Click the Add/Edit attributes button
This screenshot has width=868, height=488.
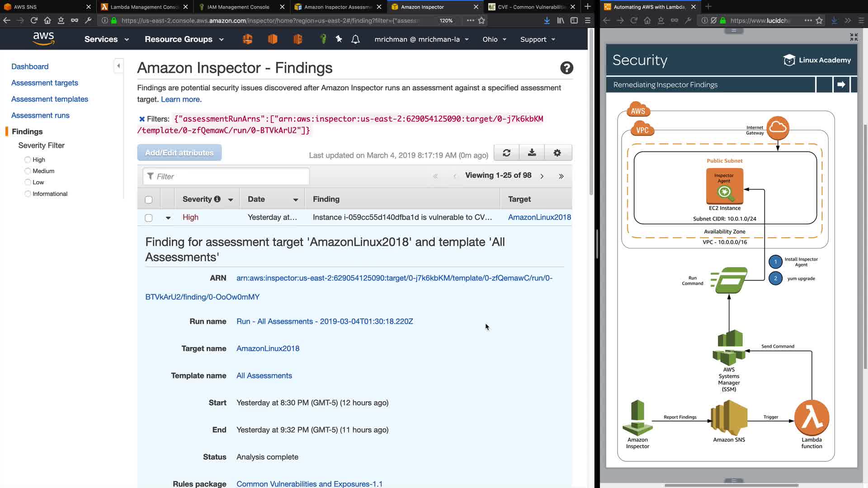(x=179, y=153)
